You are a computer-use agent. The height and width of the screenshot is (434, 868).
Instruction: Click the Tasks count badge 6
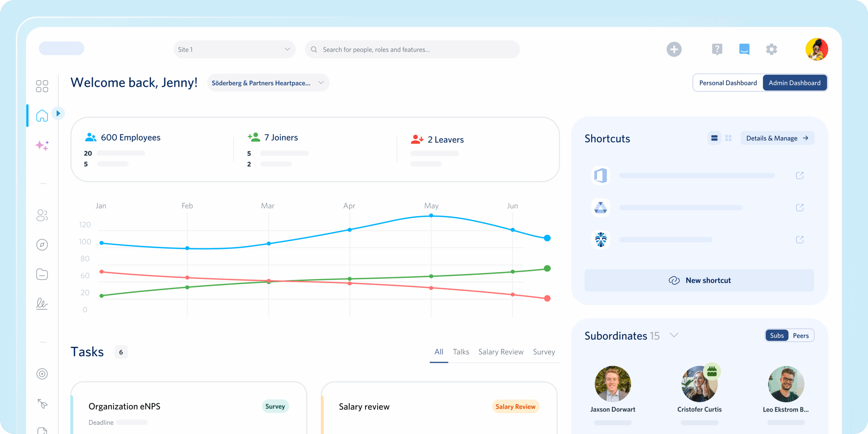(121, 352)
